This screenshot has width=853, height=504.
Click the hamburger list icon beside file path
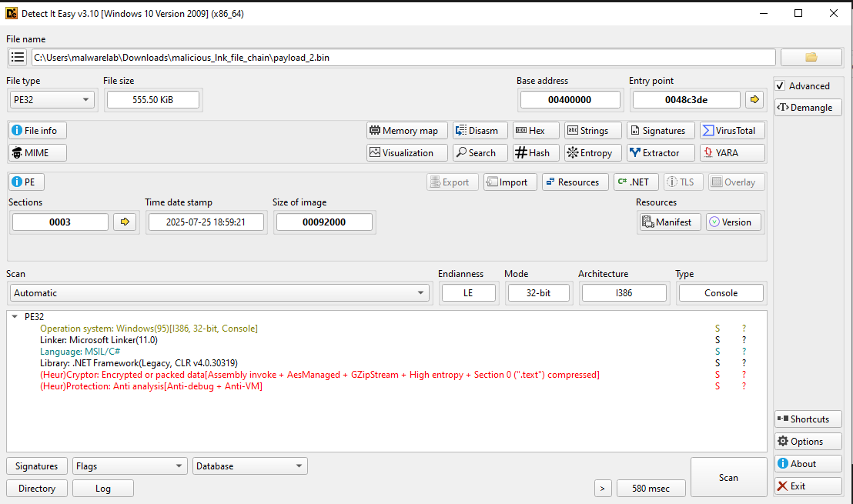tap(18, 58)
